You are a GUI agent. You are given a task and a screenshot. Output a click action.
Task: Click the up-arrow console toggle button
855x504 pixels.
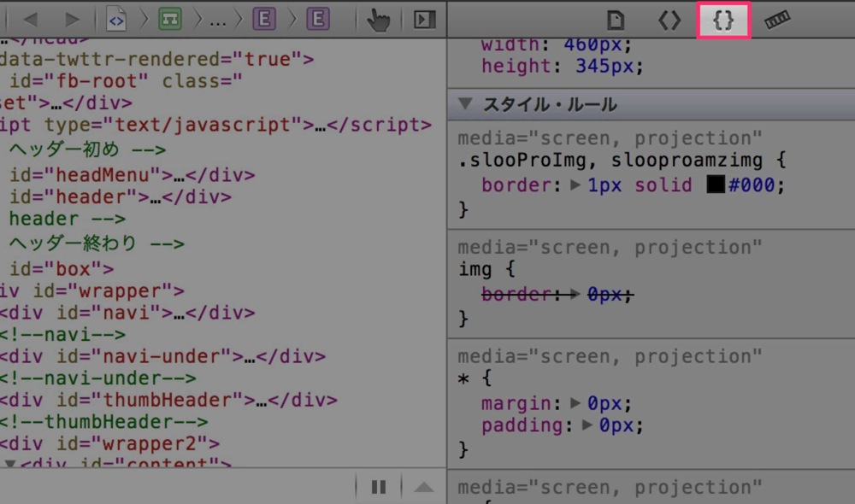(x=424, y=487)
